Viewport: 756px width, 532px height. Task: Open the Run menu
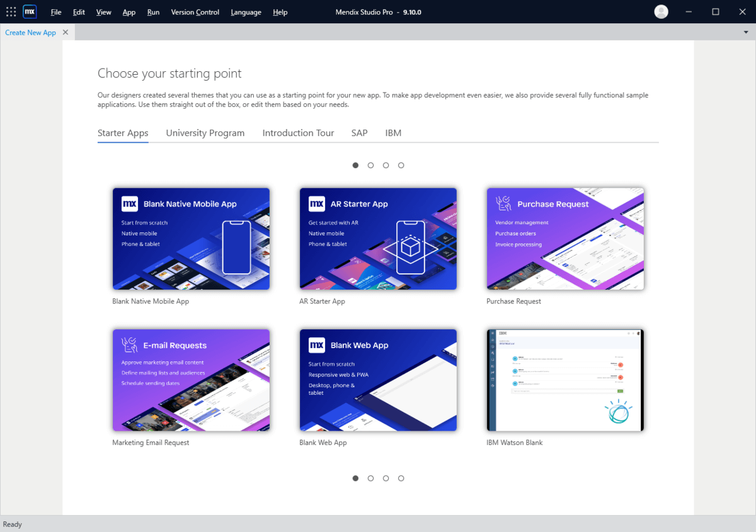coord(153,12)
